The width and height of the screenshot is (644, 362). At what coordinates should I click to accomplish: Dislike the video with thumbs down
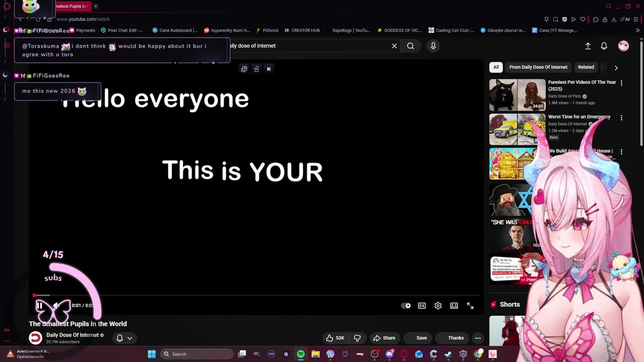point(358,338)
